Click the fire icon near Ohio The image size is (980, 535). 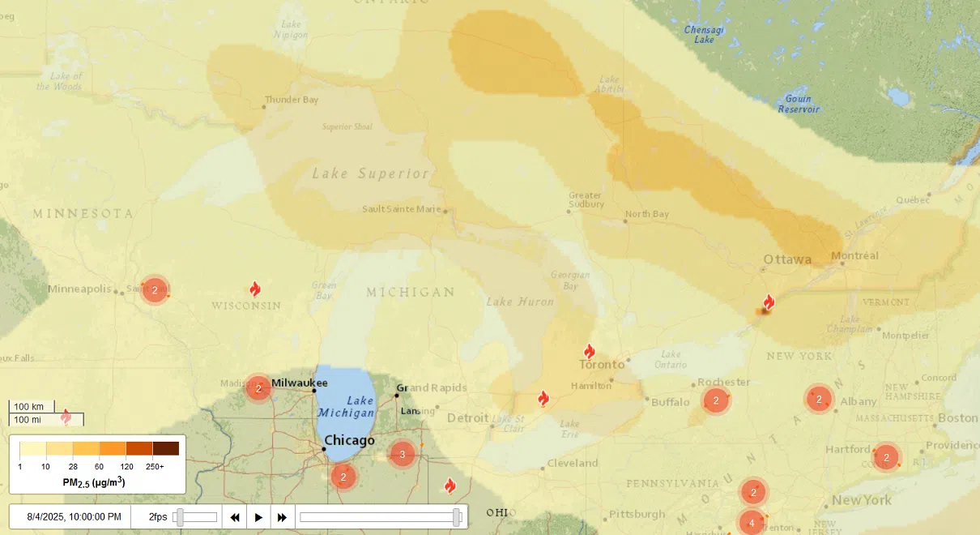tap(450, 486)
